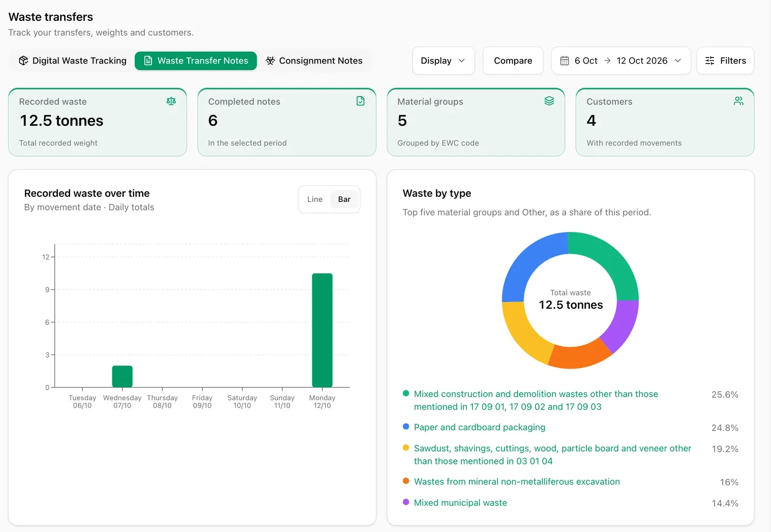The height and width of the screenshot is (532, 771).
Task: Select the Waste Transfer Notes tab
Action: (x=196, y=61)
